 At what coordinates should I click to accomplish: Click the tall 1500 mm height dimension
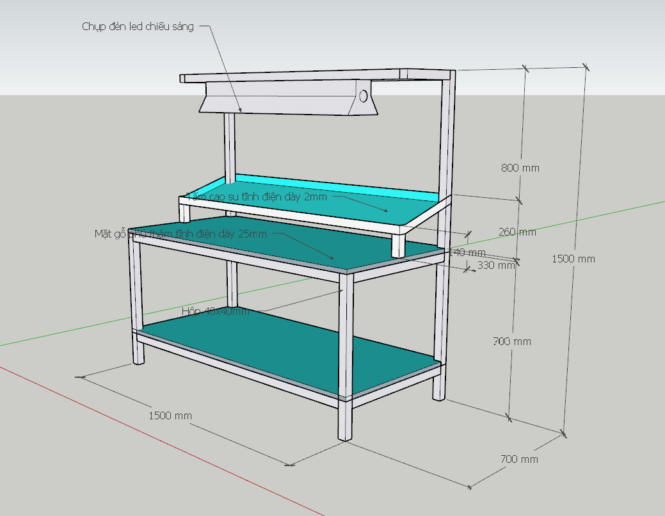[573, 259]
